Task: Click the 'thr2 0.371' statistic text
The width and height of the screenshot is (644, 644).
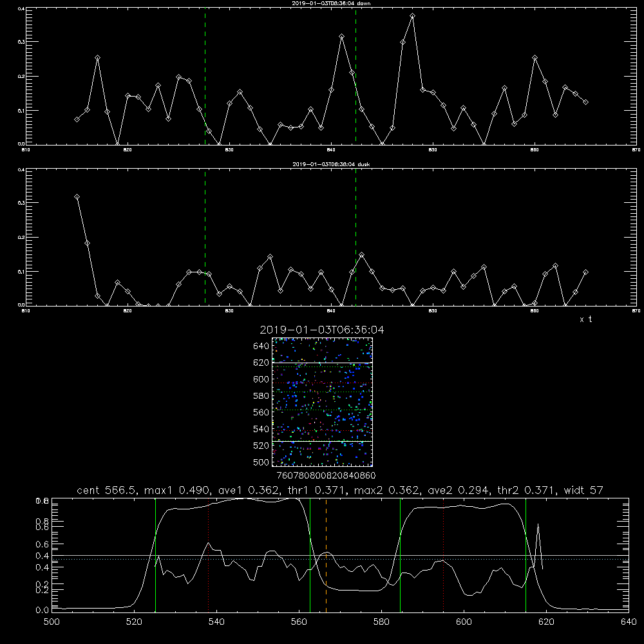Action: pos(526,490)
